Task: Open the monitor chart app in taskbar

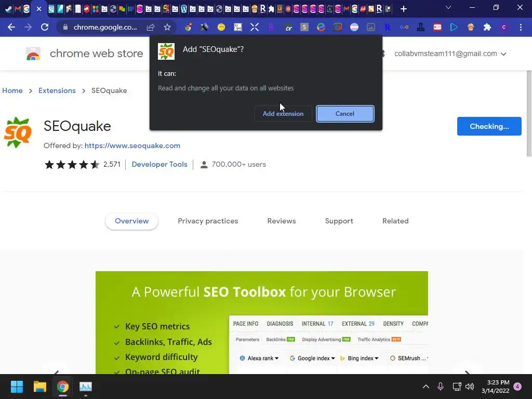Action: (x=86, y=387)
